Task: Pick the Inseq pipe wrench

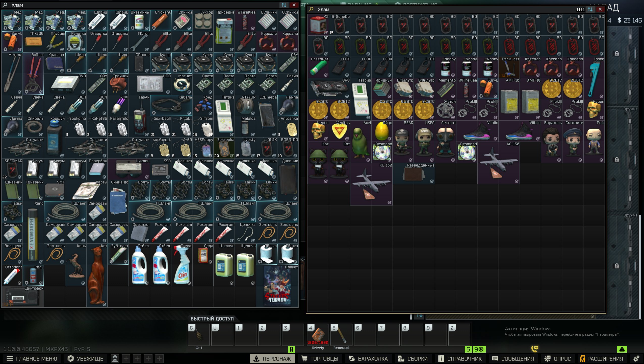Action: point(594,78)
